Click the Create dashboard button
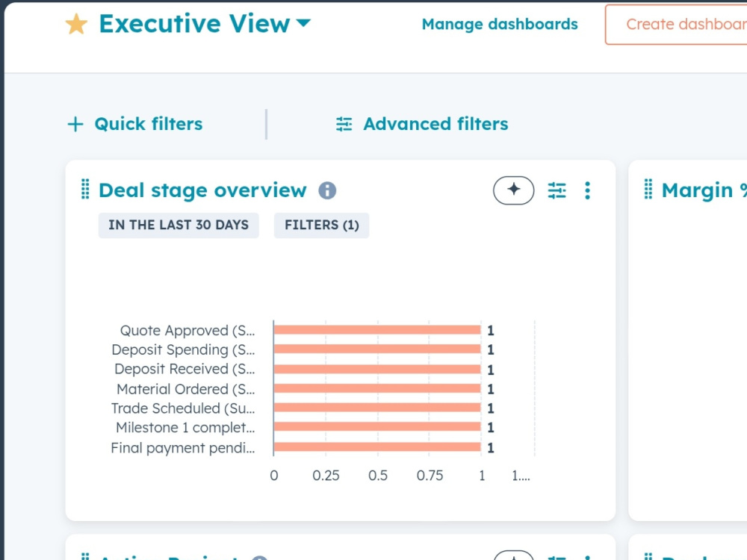 [x=677, y=25]
